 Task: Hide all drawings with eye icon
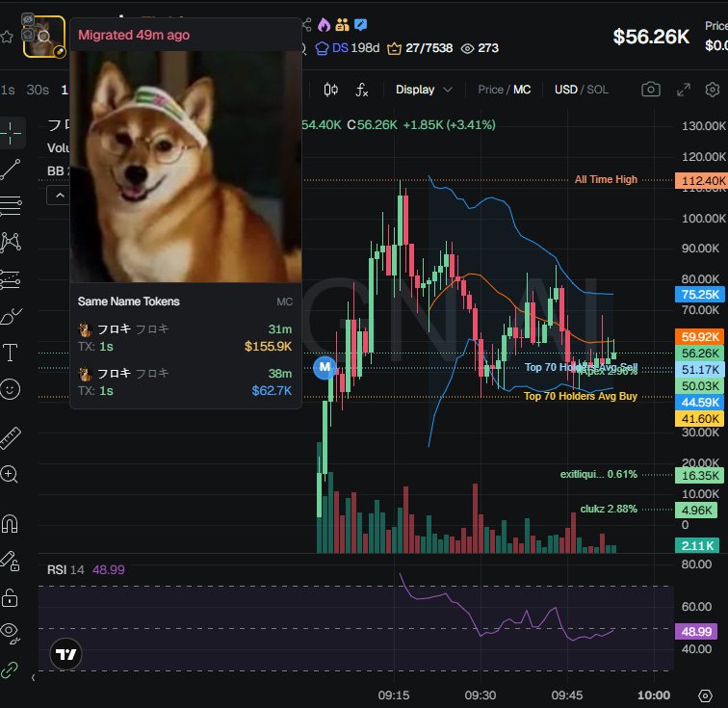click(10, 632)
